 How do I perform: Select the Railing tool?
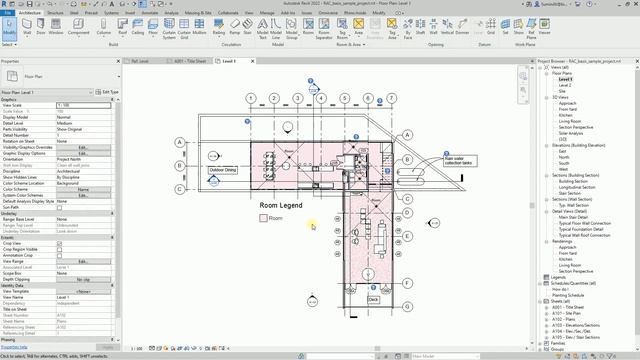point(219,27)
